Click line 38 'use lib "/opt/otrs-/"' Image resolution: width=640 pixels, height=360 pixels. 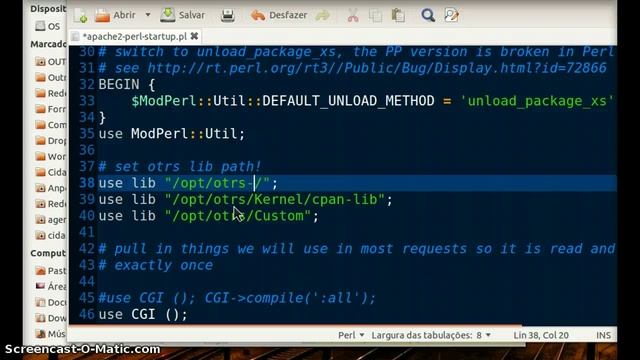pos(188,183)
